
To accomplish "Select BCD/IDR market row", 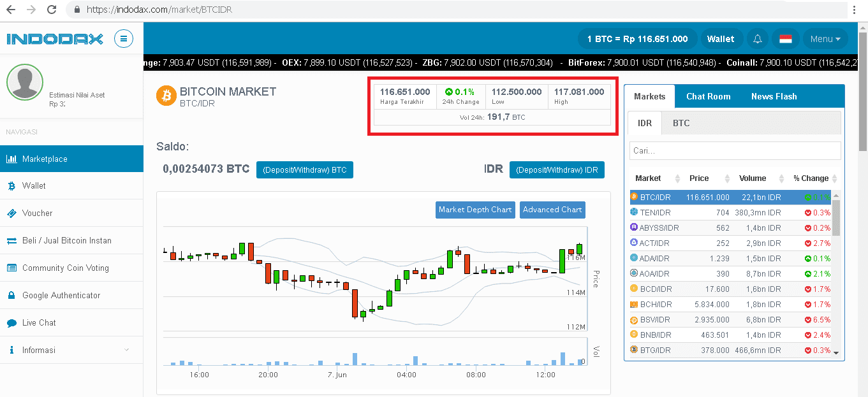I will pyautogui.click(x=731, y=289).
